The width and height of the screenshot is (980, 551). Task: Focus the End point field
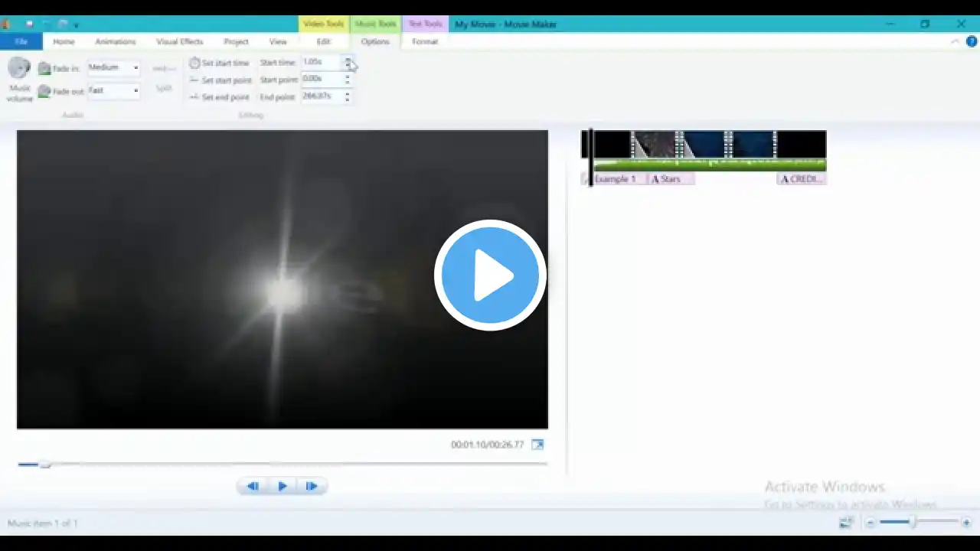[322, 96]
